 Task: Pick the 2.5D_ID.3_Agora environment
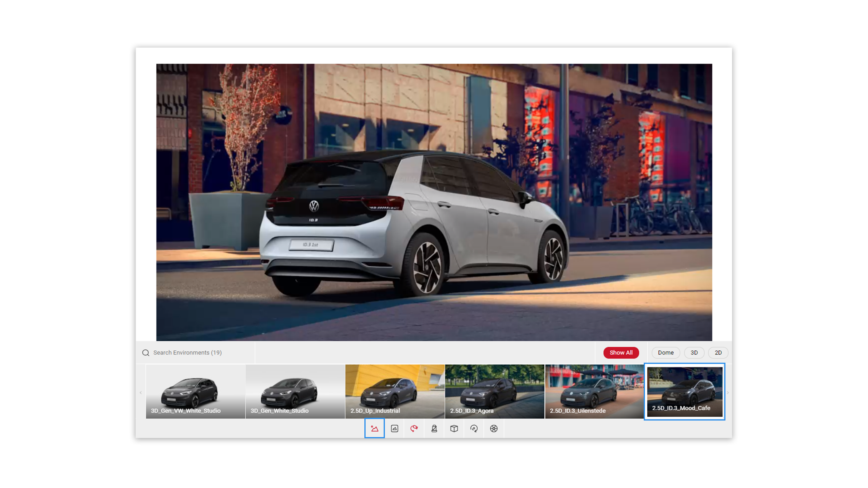point(495,392)
